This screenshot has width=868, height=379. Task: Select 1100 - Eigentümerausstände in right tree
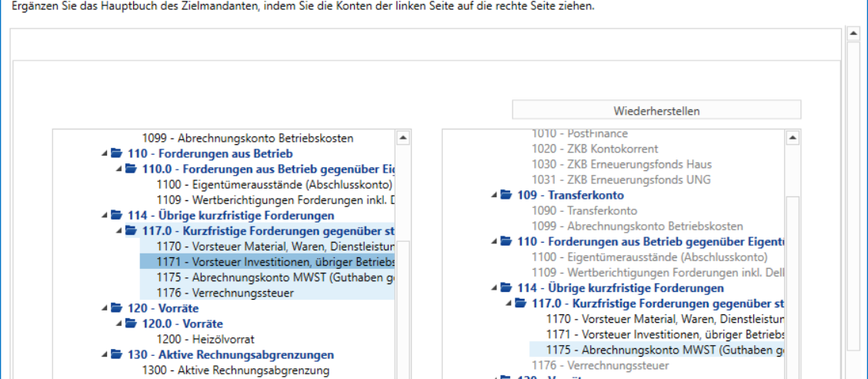(649, 257)
